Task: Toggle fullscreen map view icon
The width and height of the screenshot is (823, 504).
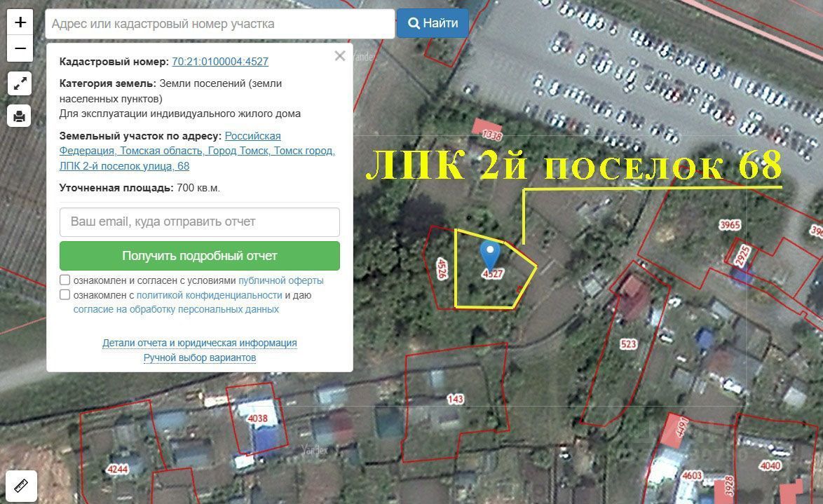Action: point(20,83)
